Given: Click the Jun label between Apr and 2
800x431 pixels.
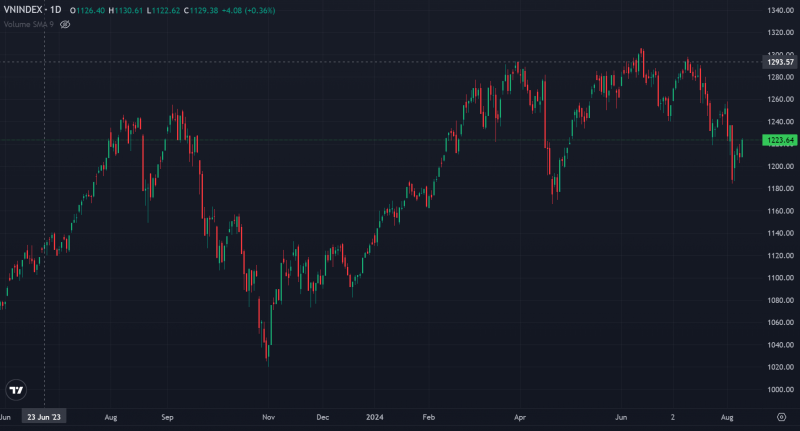Looking at the screenshot, I should coord(621,417).
